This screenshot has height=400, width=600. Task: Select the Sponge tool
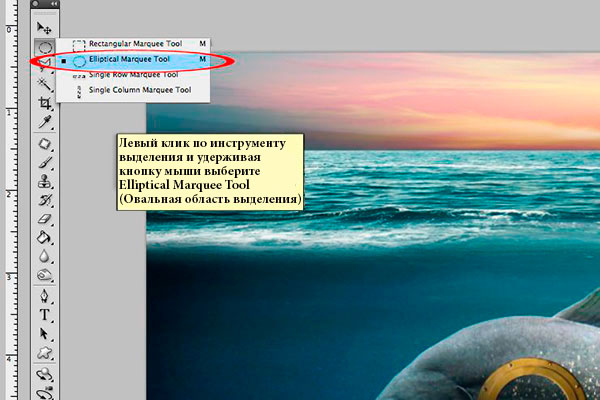(x=44, y=275)
